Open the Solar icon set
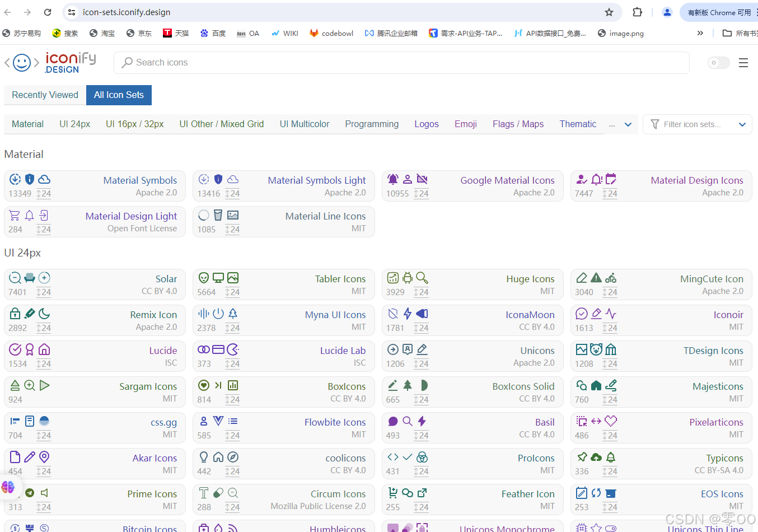758x532 pixels. 95,284
